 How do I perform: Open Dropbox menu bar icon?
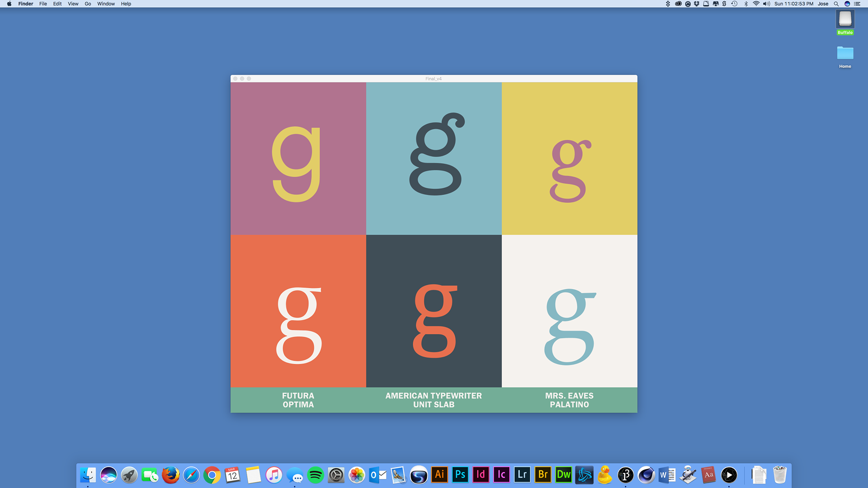pos(697,4)
